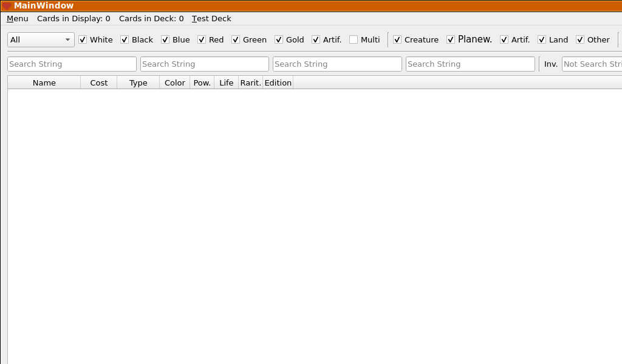Uncheck the White color checkbox
The image size is (622, 364).
click(x=83, y=40)
